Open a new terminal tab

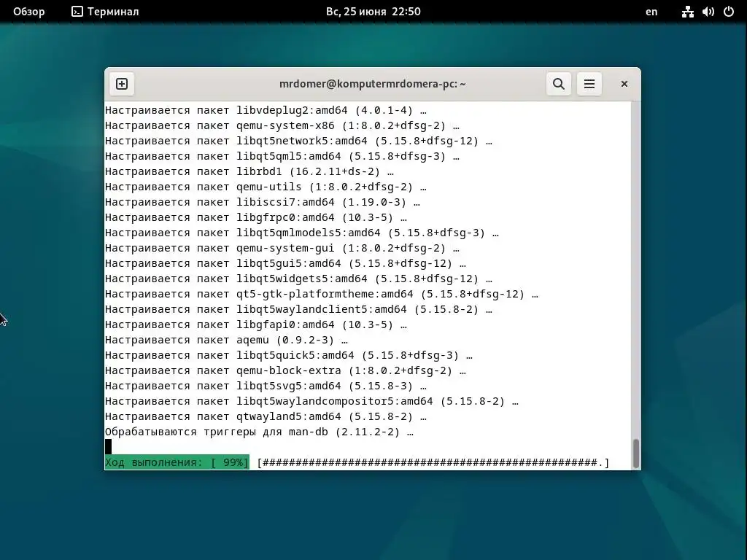122,84
